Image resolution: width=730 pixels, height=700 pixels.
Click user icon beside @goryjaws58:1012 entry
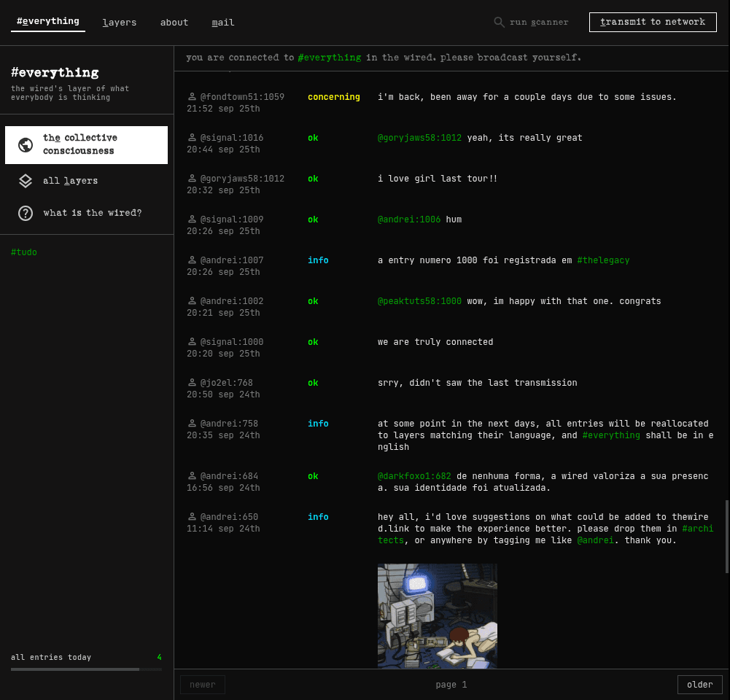(x=192, y=178)
